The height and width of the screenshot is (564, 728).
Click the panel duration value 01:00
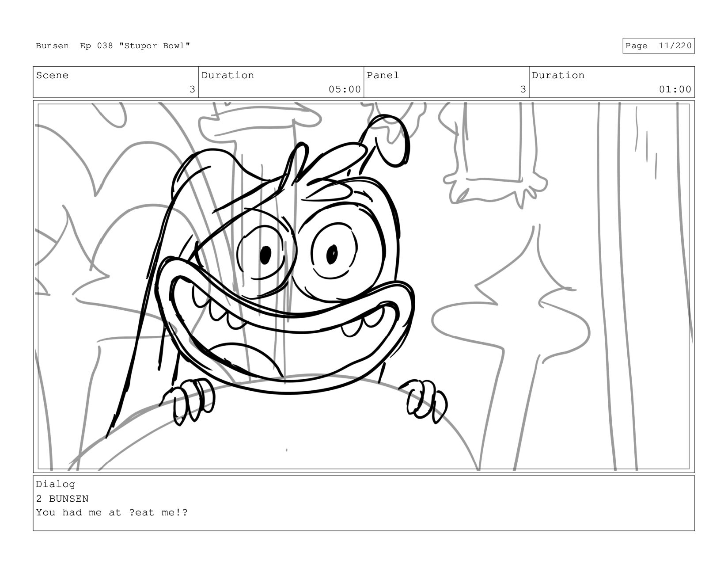pyautogui.click(x=675, y=89)
